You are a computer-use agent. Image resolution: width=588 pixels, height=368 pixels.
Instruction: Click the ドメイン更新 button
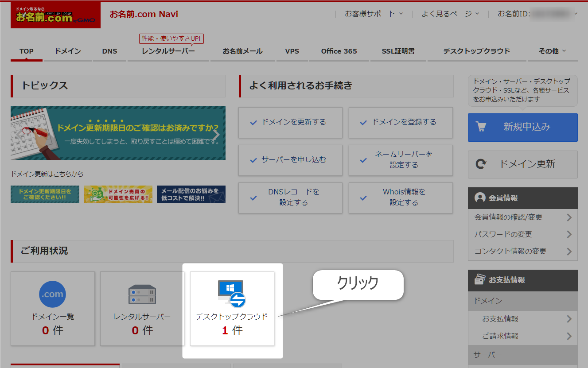click(523, 164)
